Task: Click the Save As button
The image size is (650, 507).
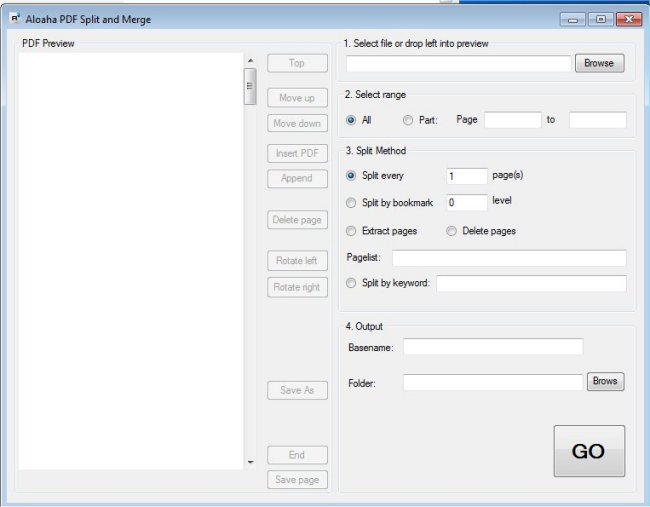Action: tap(297, 391)
